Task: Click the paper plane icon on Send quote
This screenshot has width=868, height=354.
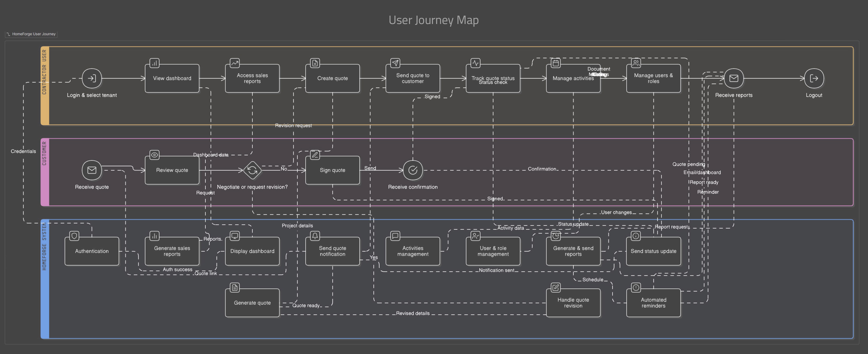Action: tap(395, 63)
